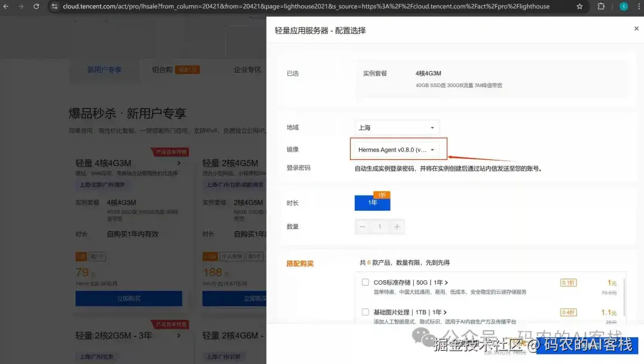
Task: Open chevron beside 轻量 2核2G5M - 3年
Action: tap(179, 335)
